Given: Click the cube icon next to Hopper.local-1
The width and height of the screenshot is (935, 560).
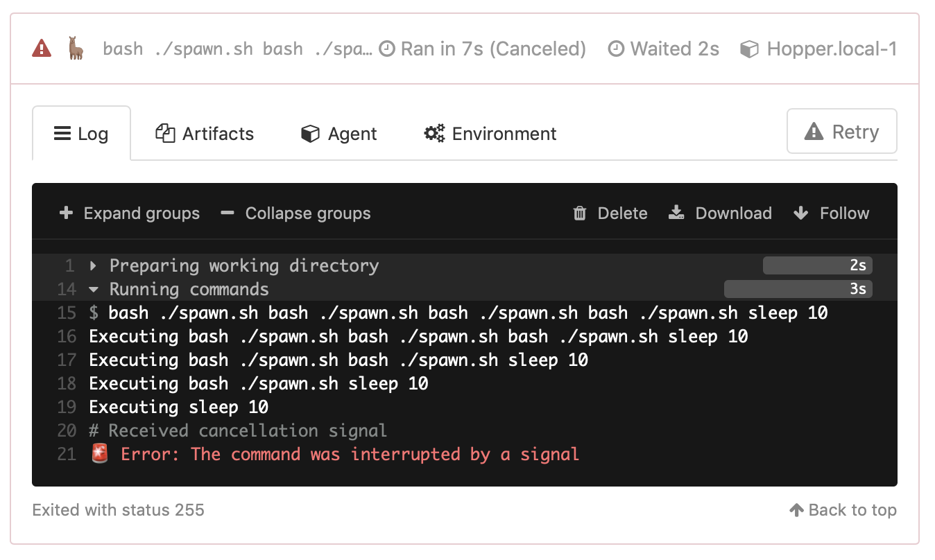Looking at the screenshot, I should pyautogui.click(x=749, y=49).
